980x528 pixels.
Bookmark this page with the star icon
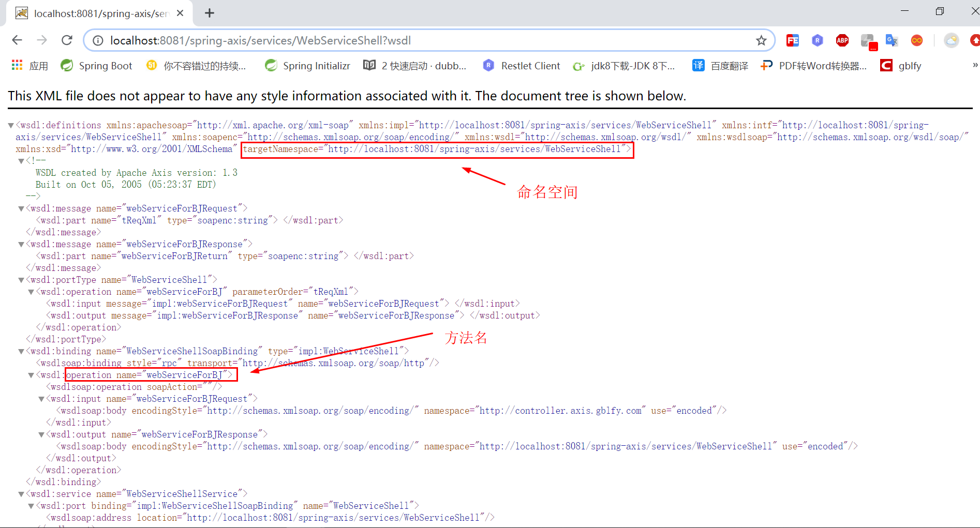click(x=761, y=40)
